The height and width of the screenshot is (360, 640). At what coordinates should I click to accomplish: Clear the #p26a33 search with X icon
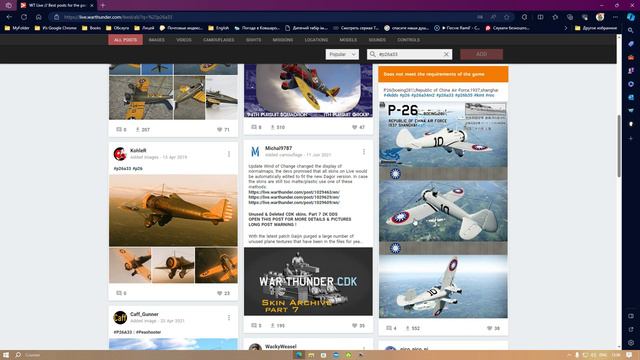click(446, 54)
